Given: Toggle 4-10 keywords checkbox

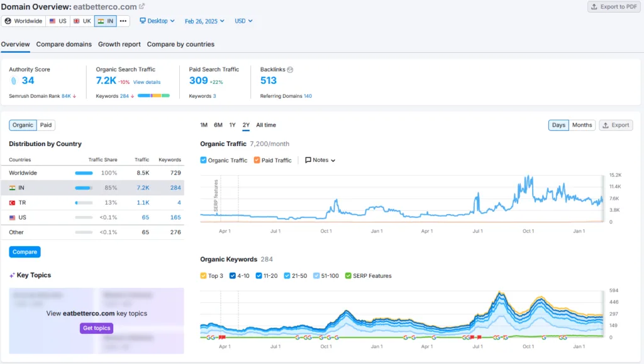Looking at the screenshot, I should point(233,276).
